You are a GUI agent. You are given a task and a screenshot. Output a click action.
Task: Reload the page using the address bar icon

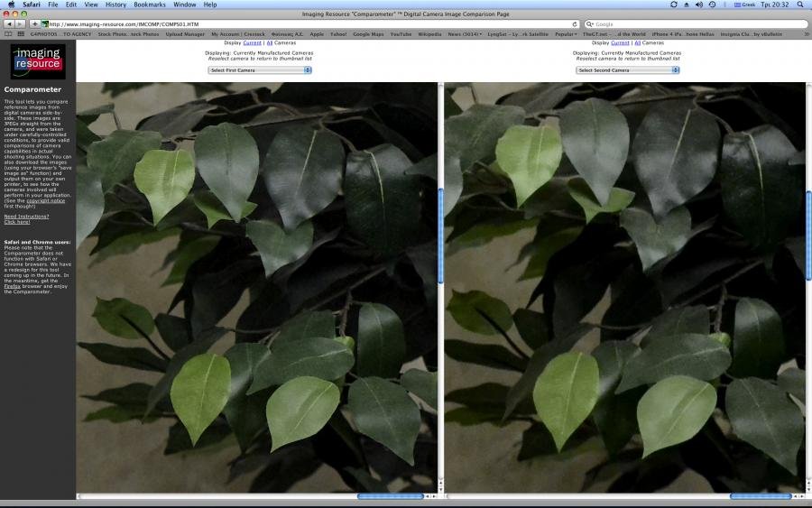[575, 23]
